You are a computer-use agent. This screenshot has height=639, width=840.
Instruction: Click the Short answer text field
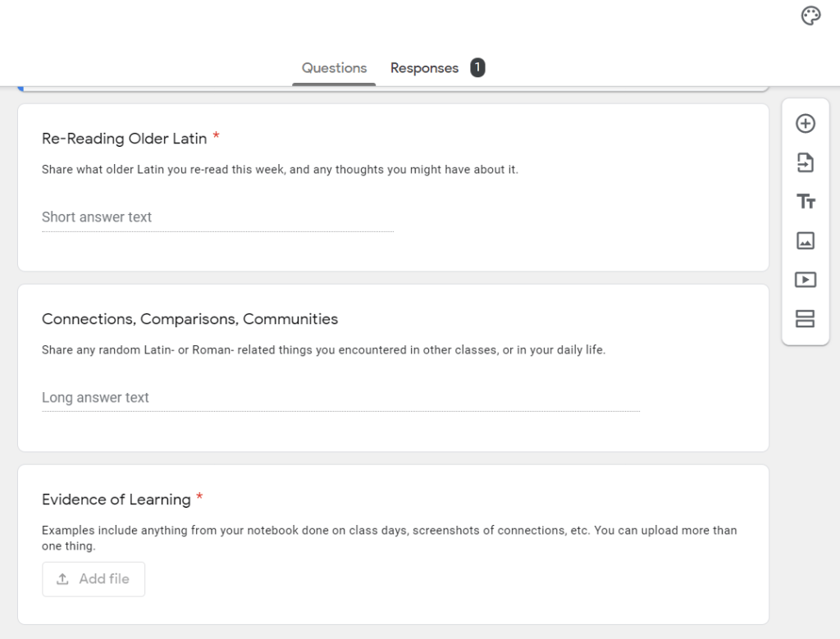coord(217,217)
